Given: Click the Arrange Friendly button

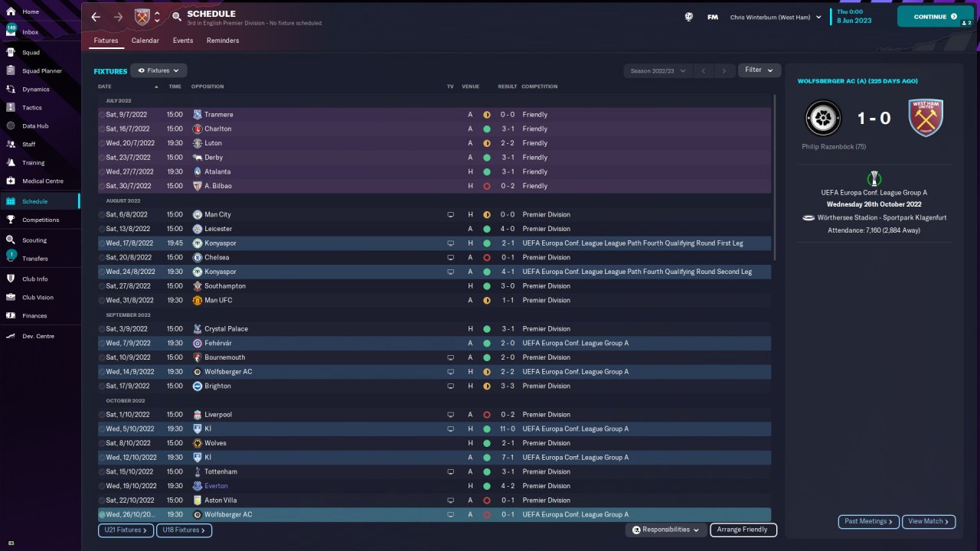Looking at the screenshot, I should (743, 530).
